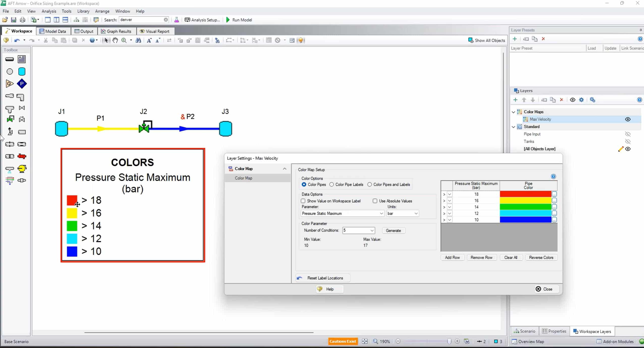The image size is (644, 348).
Task: Switch to the Graph Results tab
Action: coord(116,31)
